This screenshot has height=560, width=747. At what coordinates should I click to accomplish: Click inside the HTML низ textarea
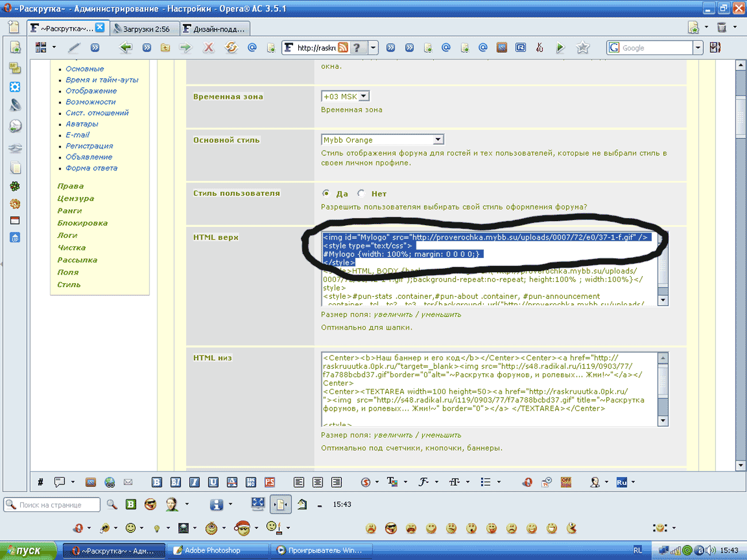pyautogui.click(x=489, y=389)
